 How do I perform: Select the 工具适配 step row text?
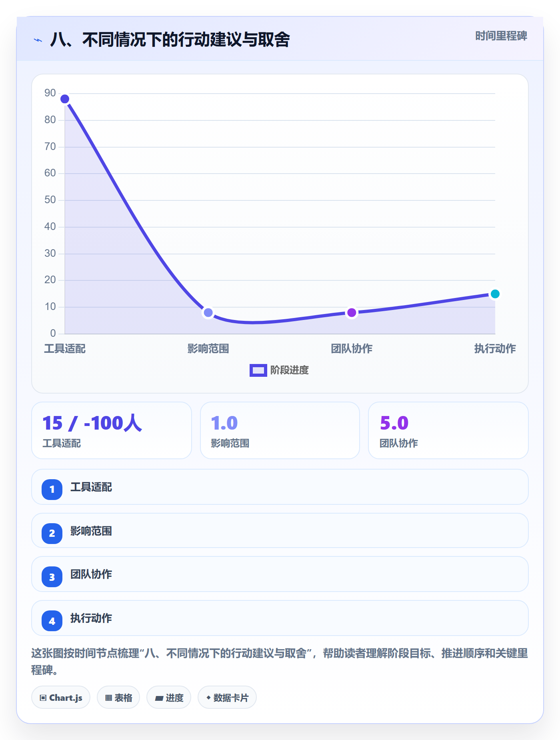click(x=91, y=487)
